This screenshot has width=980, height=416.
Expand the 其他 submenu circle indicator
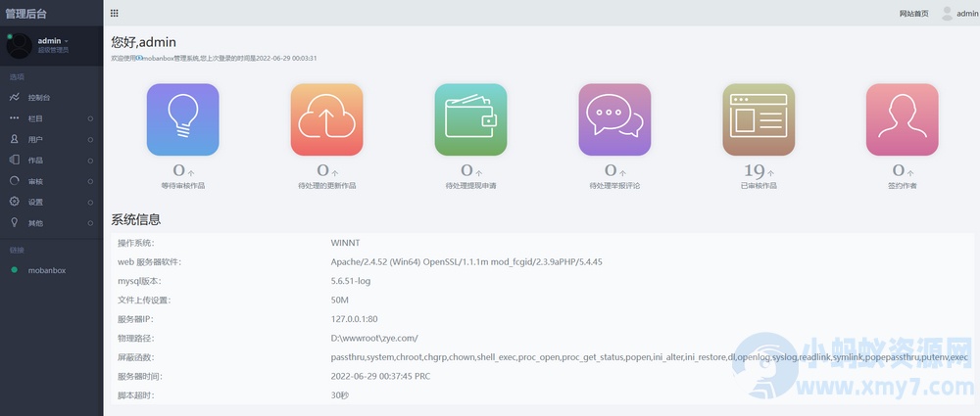click(x=90, y=223)
